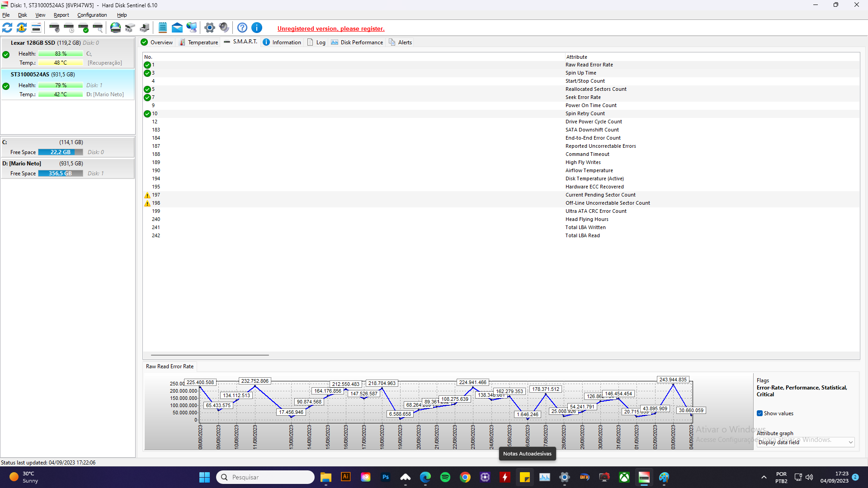
Task: Open the Windows Start button
Action: 204,477
